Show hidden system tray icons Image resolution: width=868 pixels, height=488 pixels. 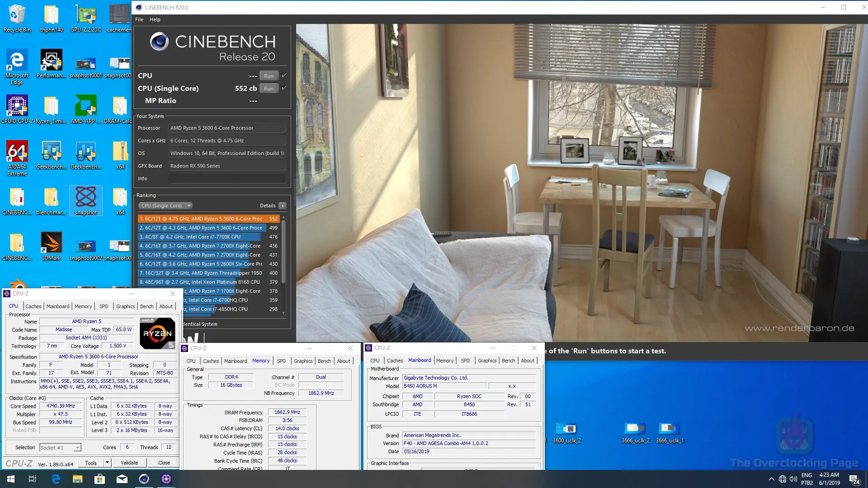coord(771,479)
